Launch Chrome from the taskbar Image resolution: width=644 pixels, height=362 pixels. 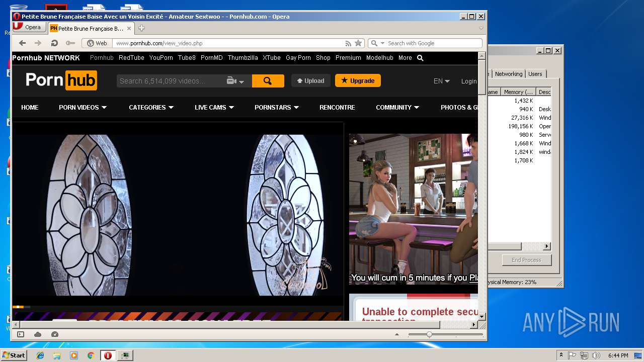pos(91,355)
